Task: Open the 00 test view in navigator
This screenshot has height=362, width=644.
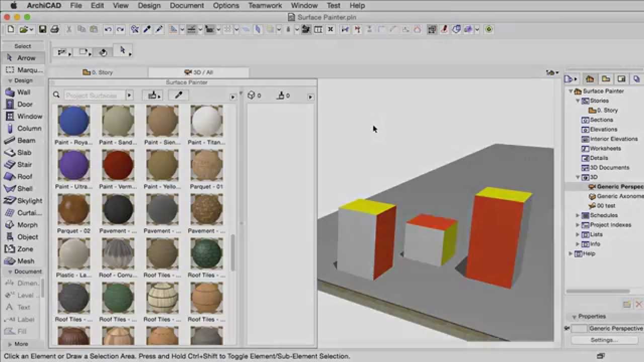Action: point(602,206)
